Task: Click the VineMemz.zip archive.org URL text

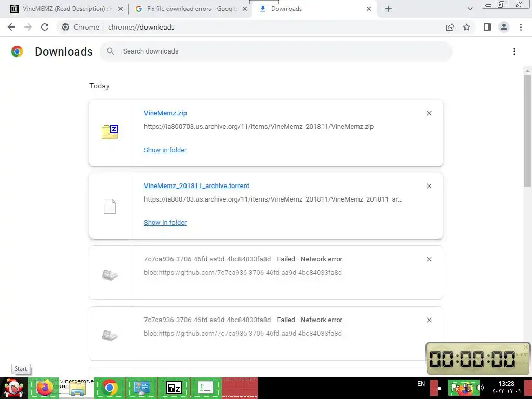Action: coord(259,127)
